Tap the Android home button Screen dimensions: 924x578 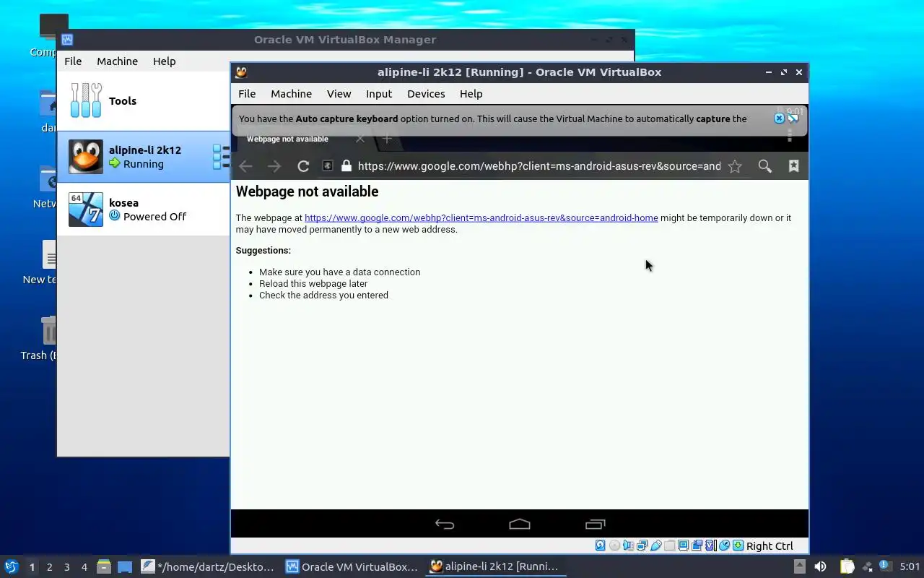click(x=520, y=525)
